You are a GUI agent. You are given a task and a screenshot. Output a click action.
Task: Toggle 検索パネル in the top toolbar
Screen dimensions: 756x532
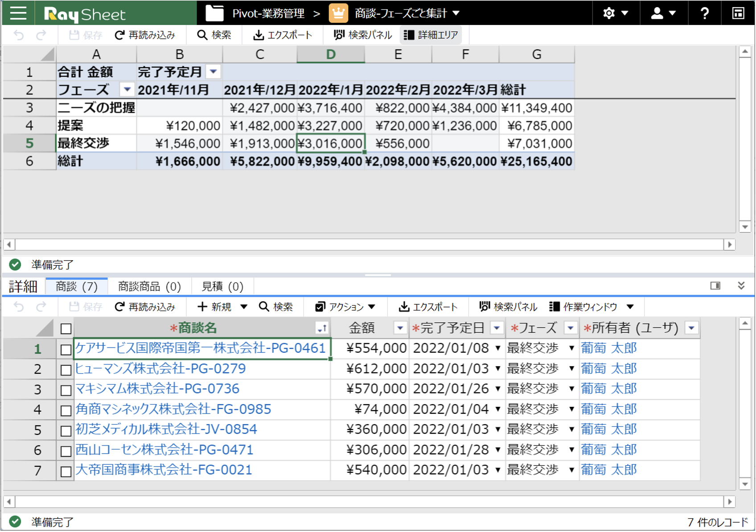pyautogui.click(x=363, y=35)
